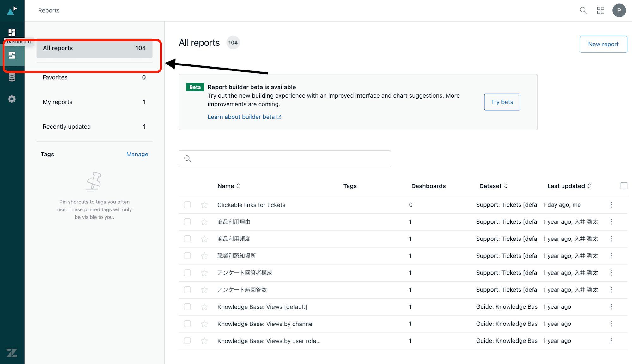Image resolution: width=632 pixels, height=364 pixels.
Task: Select checkbox for Knowledge Base: Views by channel
Action: 187,324
